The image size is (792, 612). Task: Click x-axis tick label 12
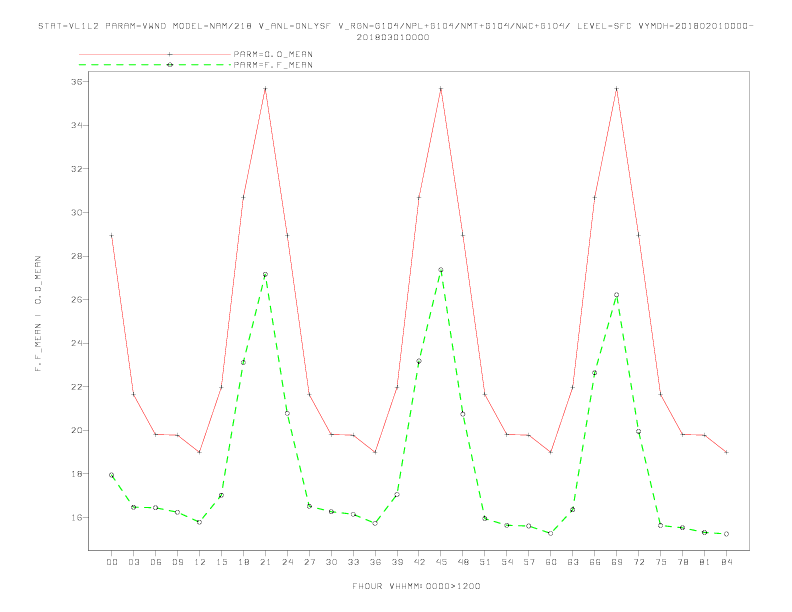click(x=200, y=562)
